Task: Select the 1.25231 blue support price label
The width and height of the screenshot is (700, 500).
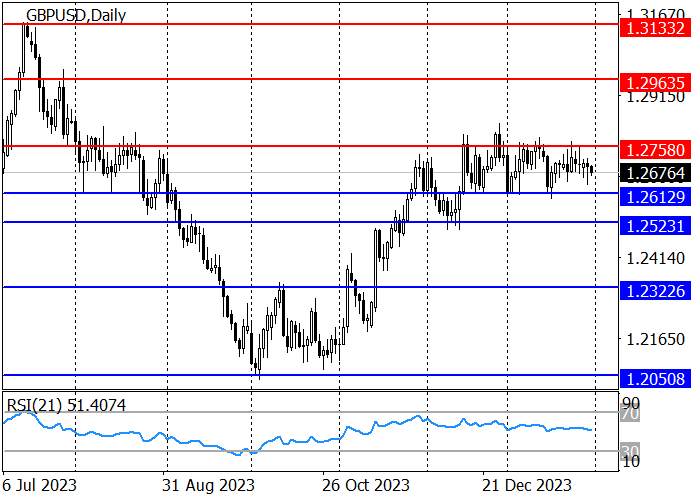Action: pos(655,226)
